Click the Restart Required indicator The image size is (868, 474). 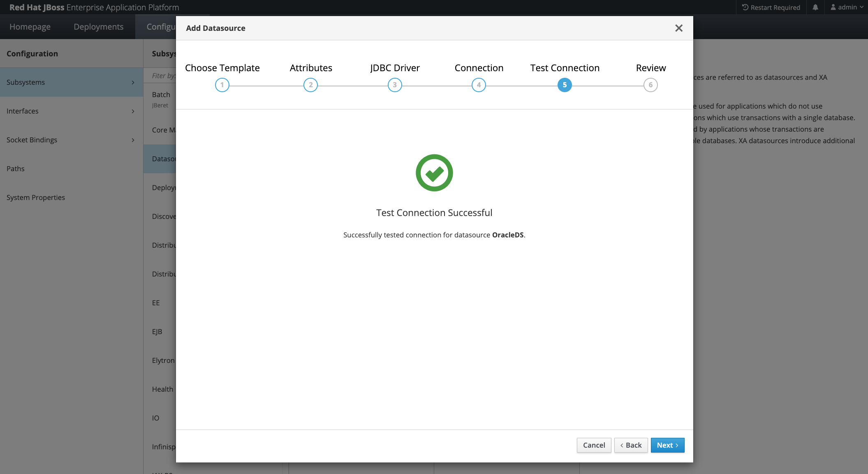point(771,7)
